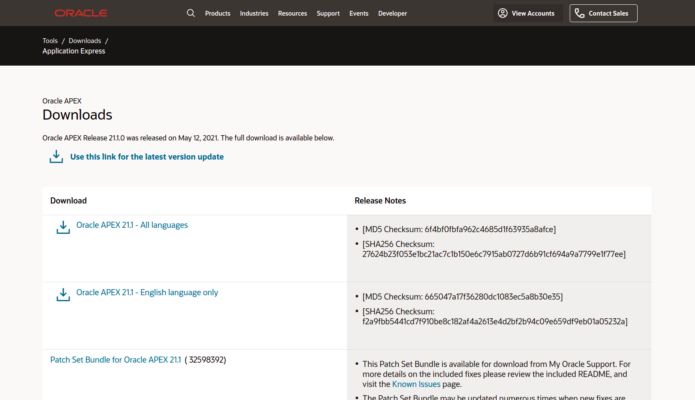Click download icon for English language only
The height and width of the screenshot is (400, 695).
click(63, 294)
